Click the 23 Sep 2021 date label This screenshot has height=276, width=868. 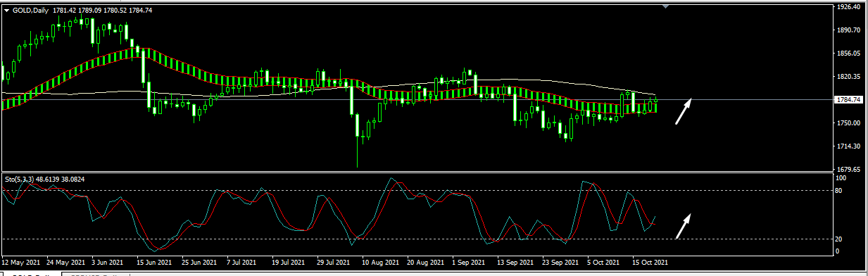560,262
